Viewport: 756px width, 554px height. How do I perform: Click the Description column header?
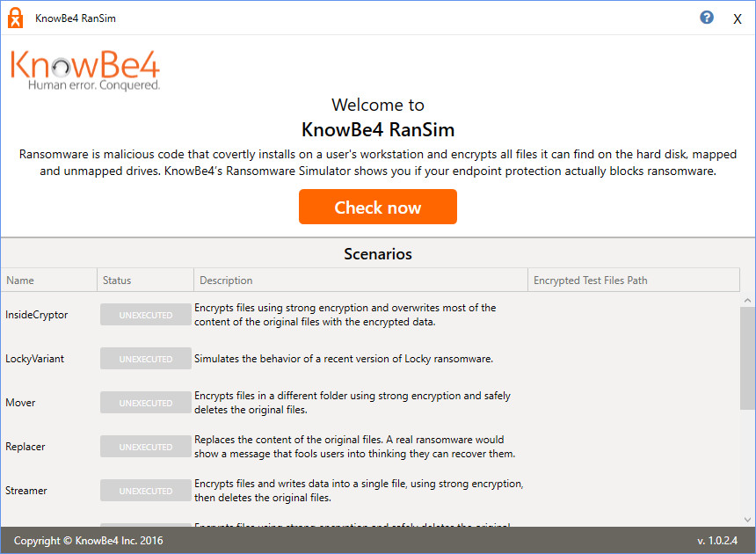point(360,281)
